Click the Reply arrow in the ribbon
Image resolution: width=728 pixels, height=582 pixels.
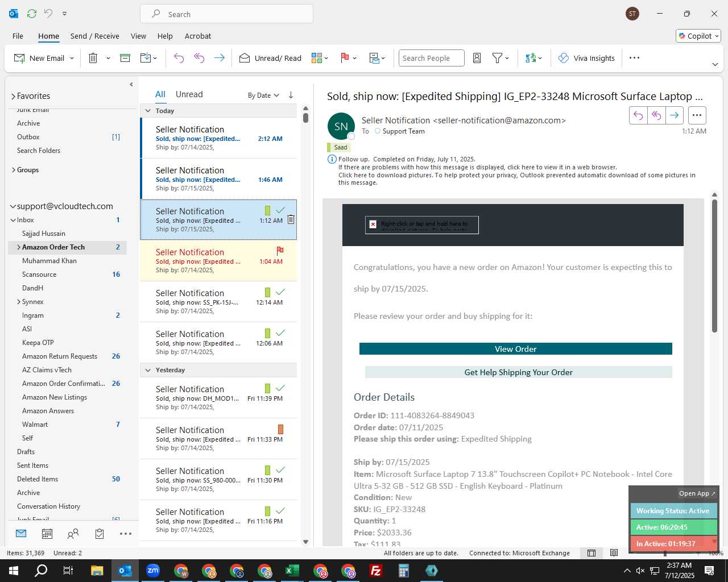click(179, 58)
